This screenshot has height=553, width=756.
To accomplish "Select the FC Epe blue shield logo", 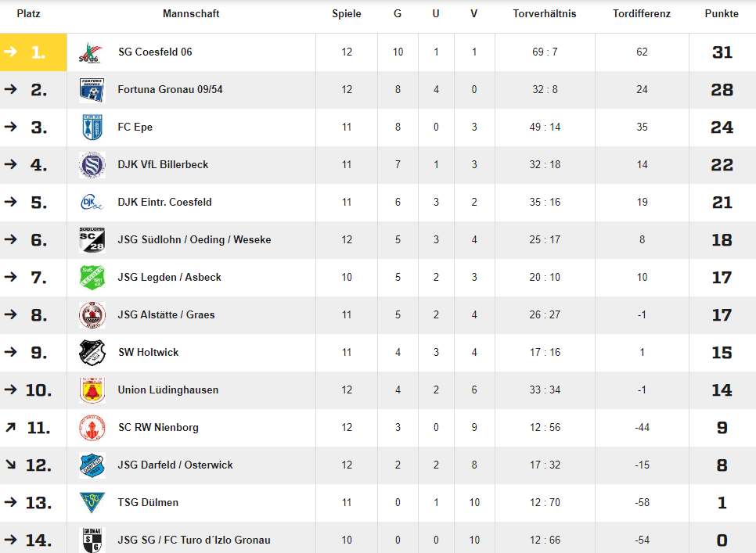I will click(x=92, y=127).
